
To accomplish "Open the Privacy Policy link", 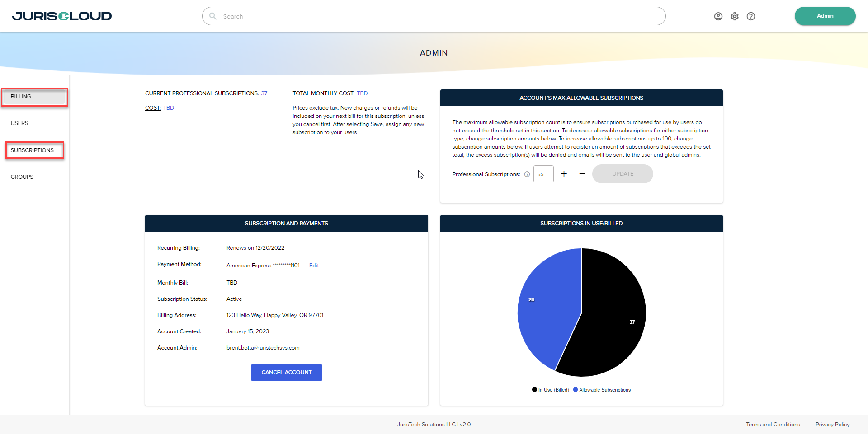I will 832,425.
